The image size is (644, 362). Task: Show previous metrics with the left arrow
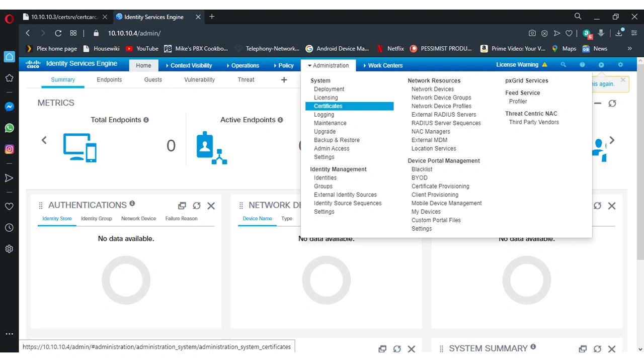[44, 140]
